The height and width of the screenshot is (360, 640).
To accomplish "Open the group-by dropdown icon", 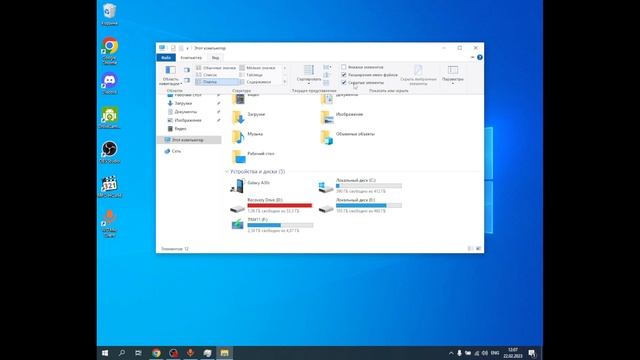I will 327,67.
